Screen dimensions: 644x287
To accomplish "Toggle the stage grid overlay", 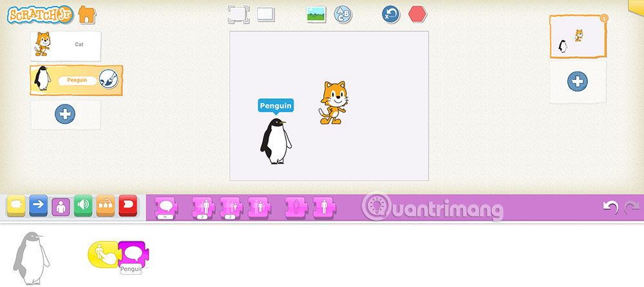I will click(266, 14).
